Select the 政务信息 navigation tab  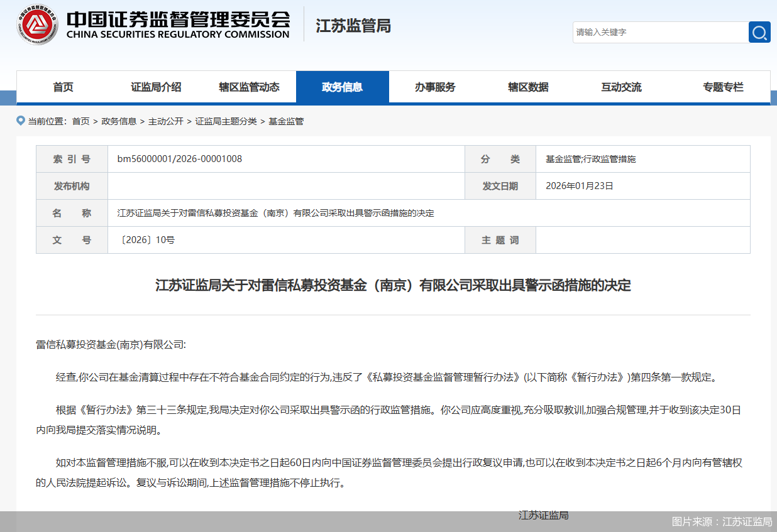pyautogui.click(x=343, y=87)
